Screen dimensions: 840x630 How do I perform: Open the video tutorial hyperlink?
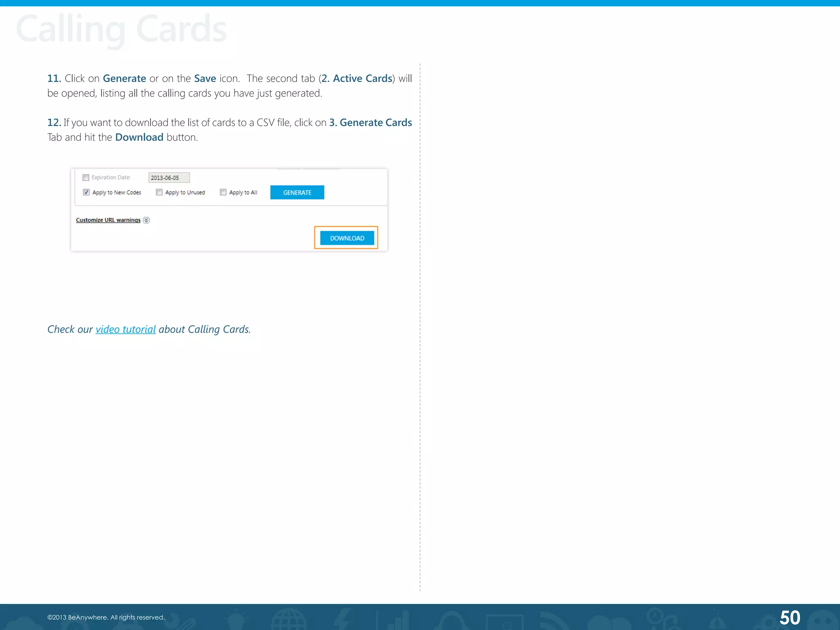coord(126,329)
